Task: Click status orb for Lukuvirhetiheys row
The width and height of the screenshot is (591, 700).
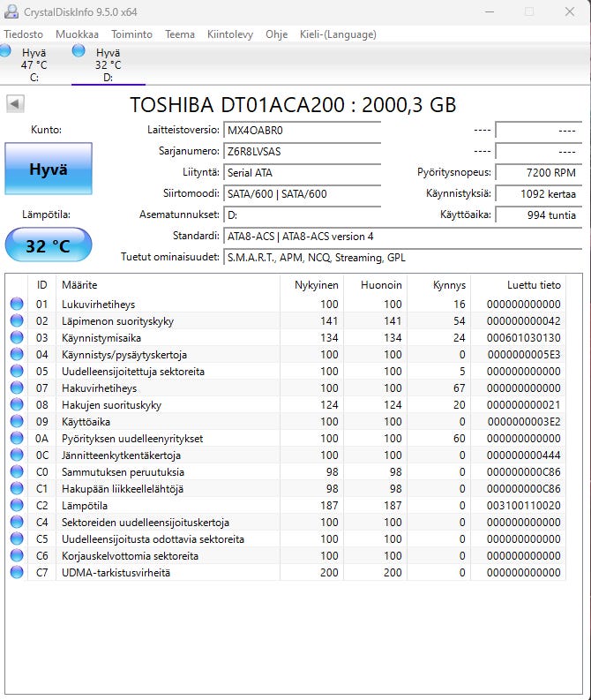Action: (17, 305)
